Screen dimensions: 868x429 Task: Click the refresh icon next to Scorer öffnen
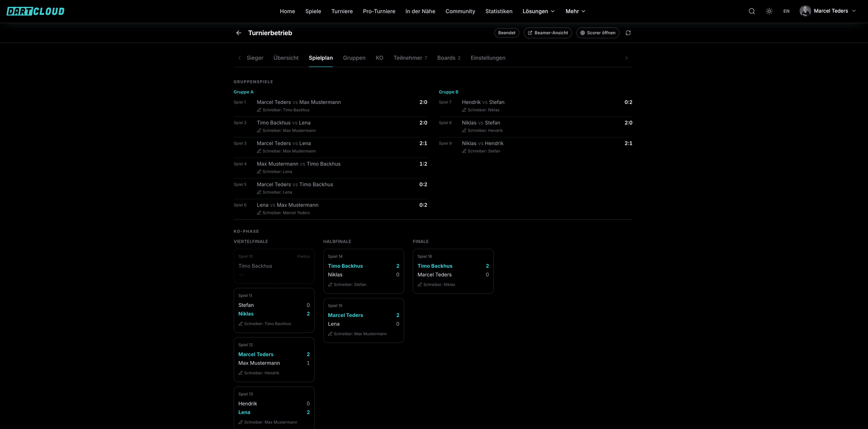628,33
